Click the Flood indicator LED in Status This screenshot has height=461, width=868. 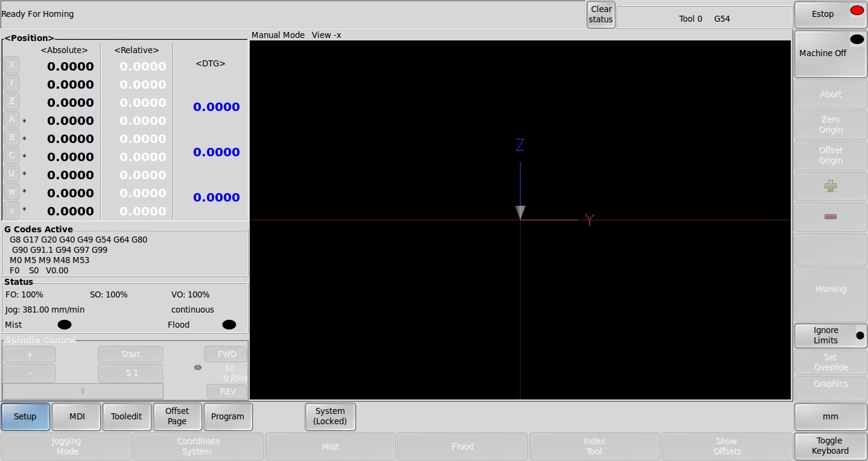[x=229, y=325]
